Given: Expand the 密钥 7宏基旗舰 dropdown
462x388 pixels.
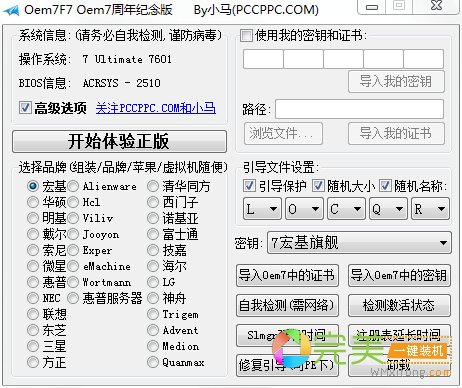Looking at the screenshot, I should 359,243.
